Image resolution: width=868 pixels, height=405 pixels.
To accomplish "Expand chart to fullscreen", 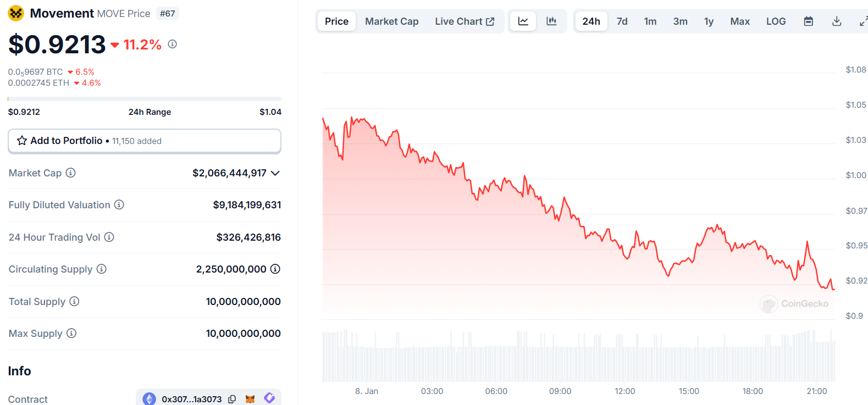I will pos(864,21).
